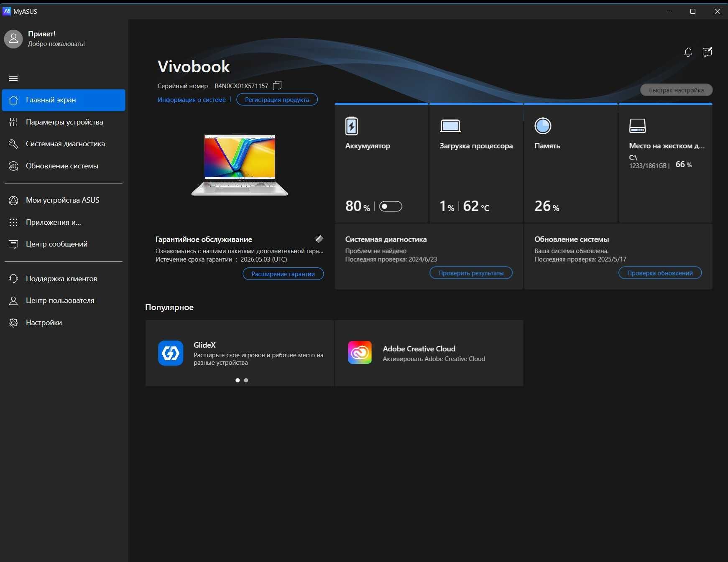Click laptop icon in Загрузка процессора card
The width and height of the screenshot is (728, 562).
[450, 126]
